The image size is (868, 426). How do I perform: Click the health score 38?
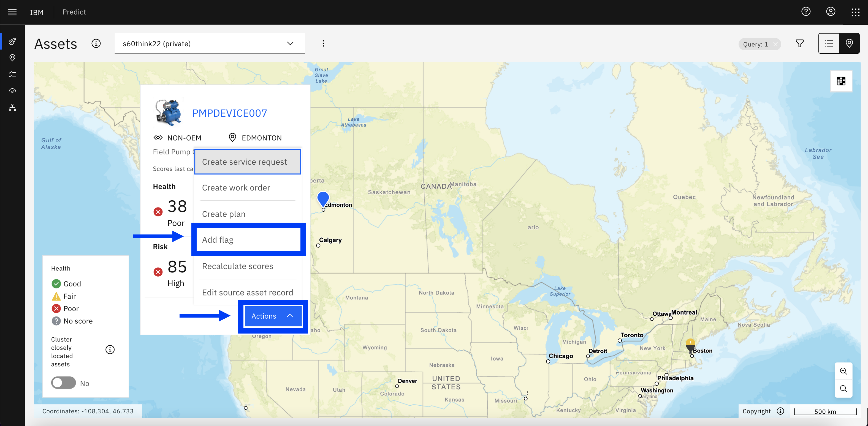(177, 206)
